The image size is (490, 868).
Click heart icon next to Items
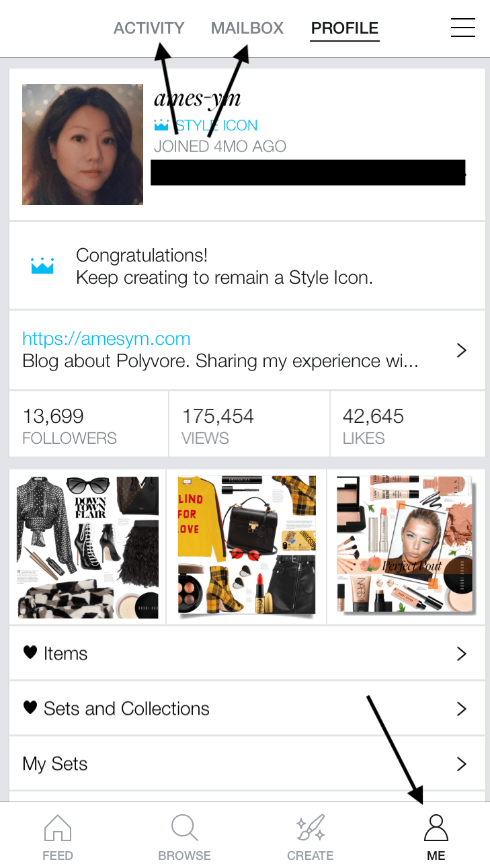(x=30, y=652)
